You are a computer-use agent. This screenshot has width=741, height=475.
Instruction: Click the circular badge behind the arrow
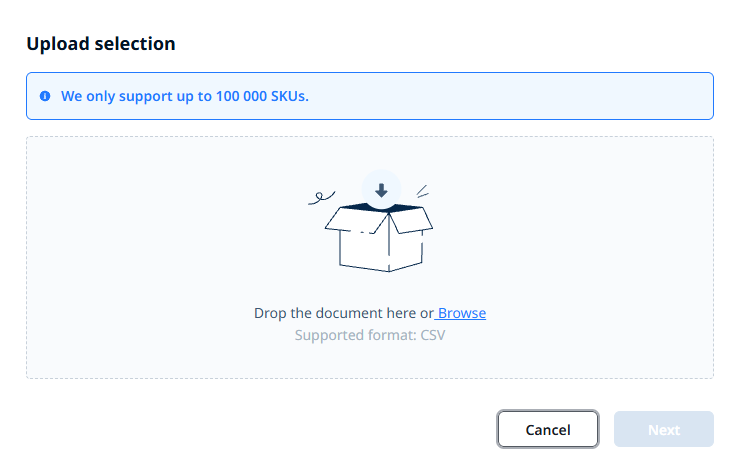[x=381, y=190]
